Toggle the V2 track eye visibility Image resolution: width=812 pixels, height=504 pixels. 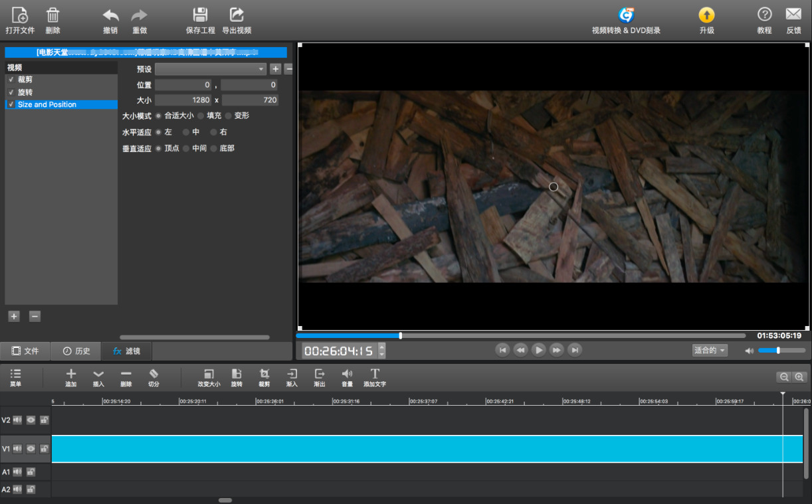coord(31,420)
